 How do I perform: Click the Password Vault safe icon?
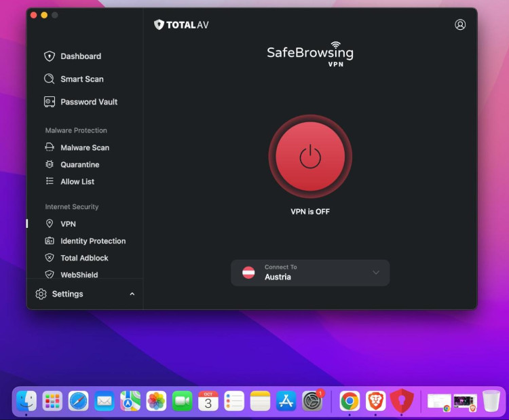[x=50, y=102]
